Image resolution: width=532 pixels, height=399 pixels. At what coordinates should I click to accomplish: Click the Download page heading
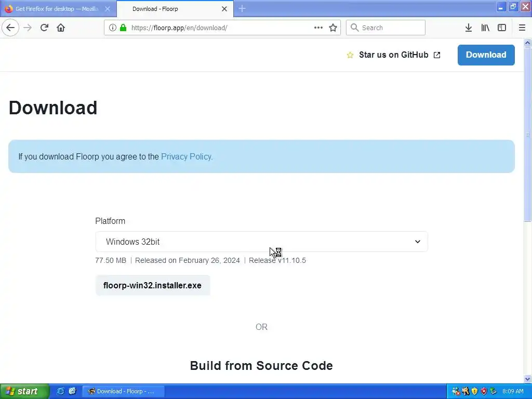pos(53,108)
